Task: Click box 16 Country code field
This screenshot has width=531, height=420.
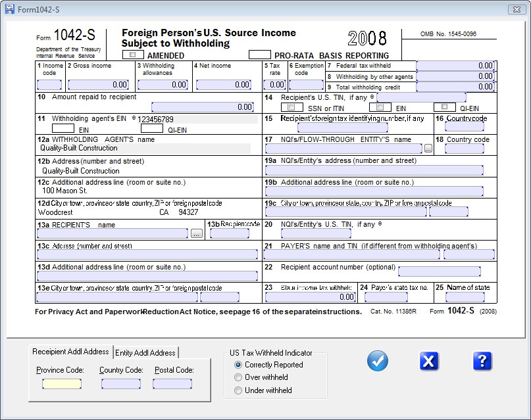Action: tap(465, 126)
